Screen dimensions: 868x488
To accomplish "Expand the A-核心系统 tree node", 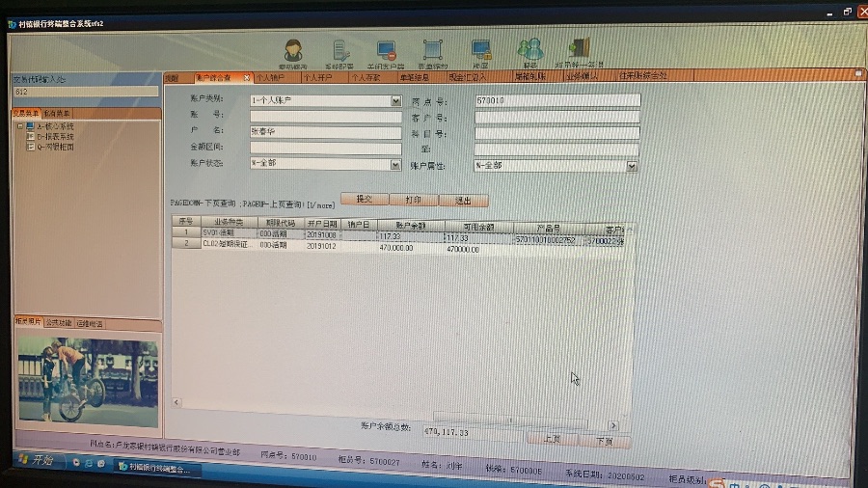I will tap(19, 126).
